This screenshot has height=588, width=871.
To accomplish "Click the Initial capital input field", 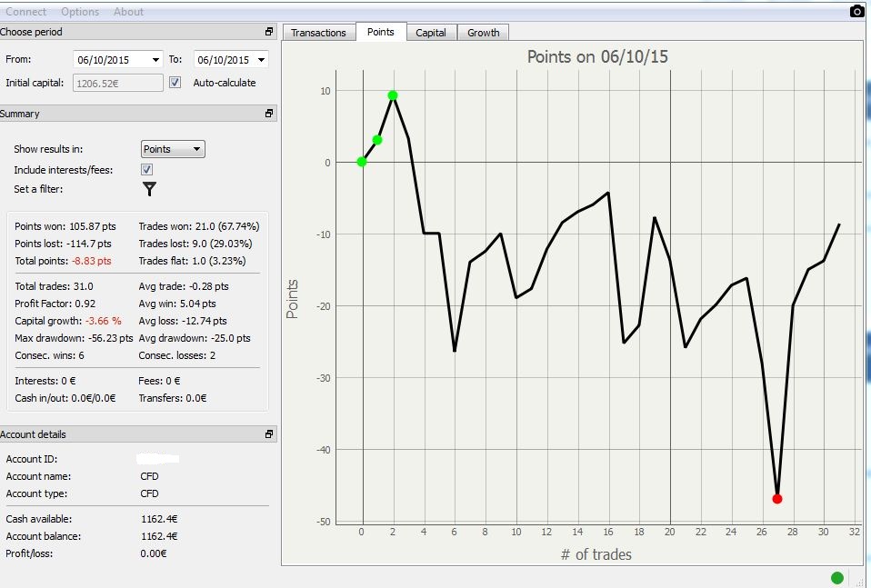I will click(118, 84).
